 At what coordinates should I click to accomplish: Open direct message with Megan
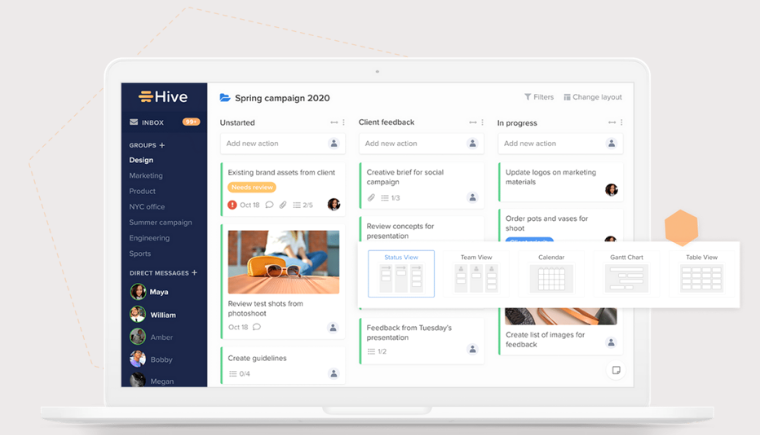click(x=152, y=380)
